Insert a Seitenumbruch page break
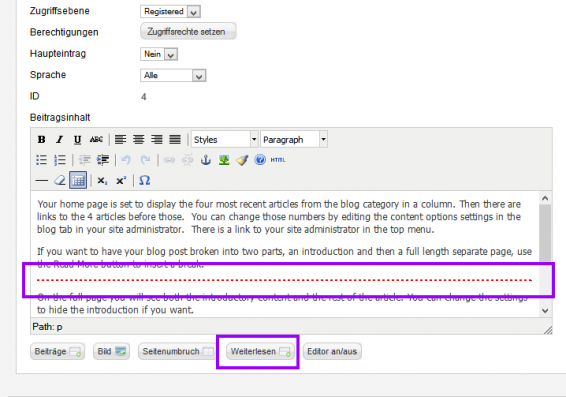 point(178,351)
